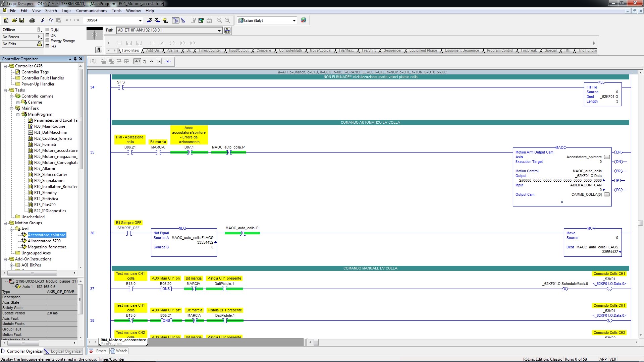Click the Print icon in toolbar
644x362 pixels.
click(32, 20)
